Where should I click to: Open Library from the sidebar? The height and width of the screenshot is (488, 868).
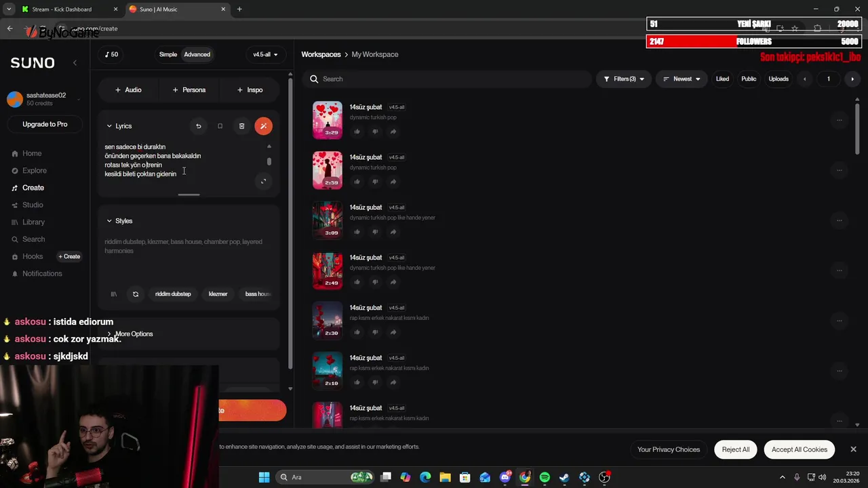[28, 222]
